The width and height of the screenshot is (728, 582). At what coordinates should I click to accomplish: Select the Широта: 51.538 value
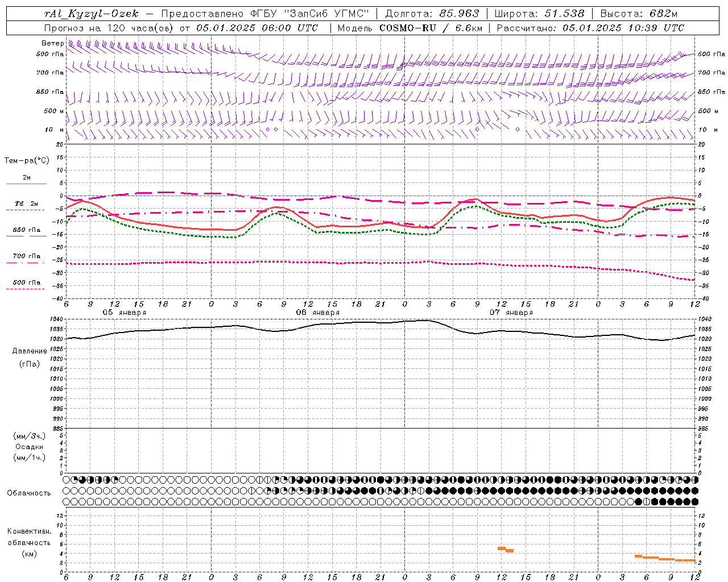[540, 14]
